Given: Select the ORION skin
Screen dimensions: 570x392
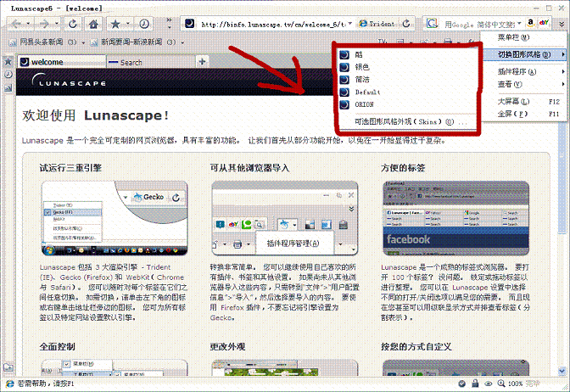Looking at the screenshot, I should [x=406, y=104].
